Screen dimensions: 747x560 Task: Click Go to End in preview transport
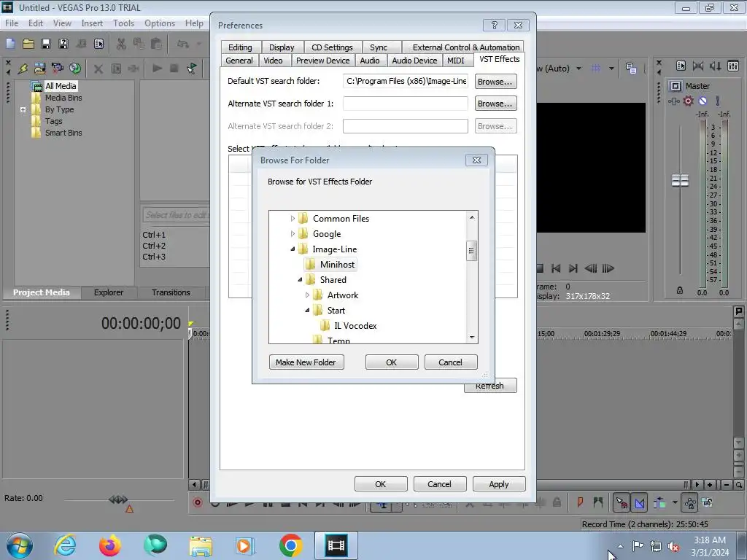click(573, 268)
